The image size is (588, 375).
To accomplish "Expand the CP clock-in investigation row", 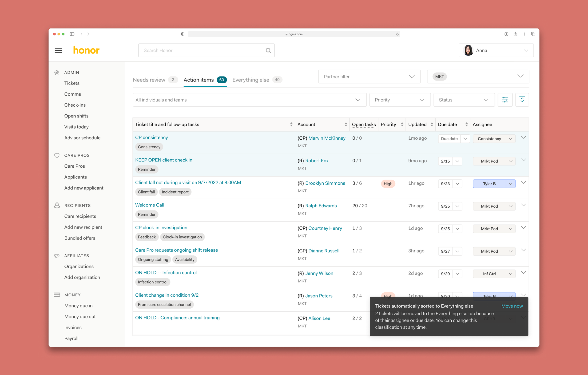I will click(x=523, y=227).
